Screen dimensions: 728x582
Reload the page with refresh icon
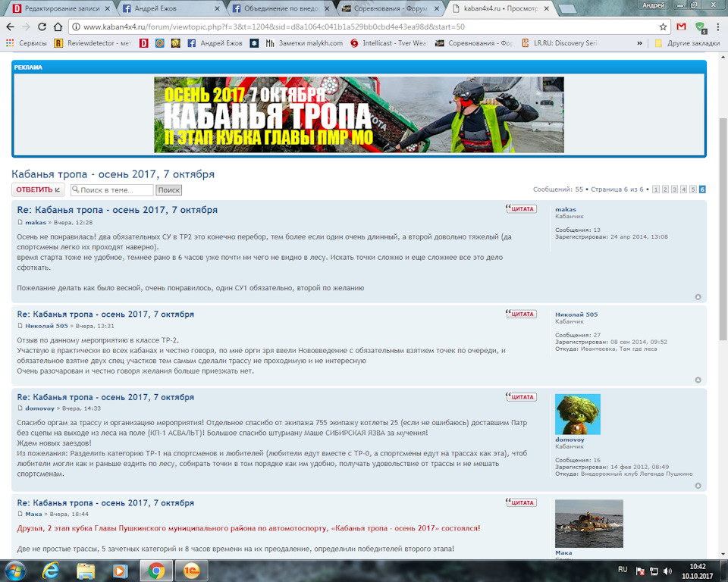[42, 27]
